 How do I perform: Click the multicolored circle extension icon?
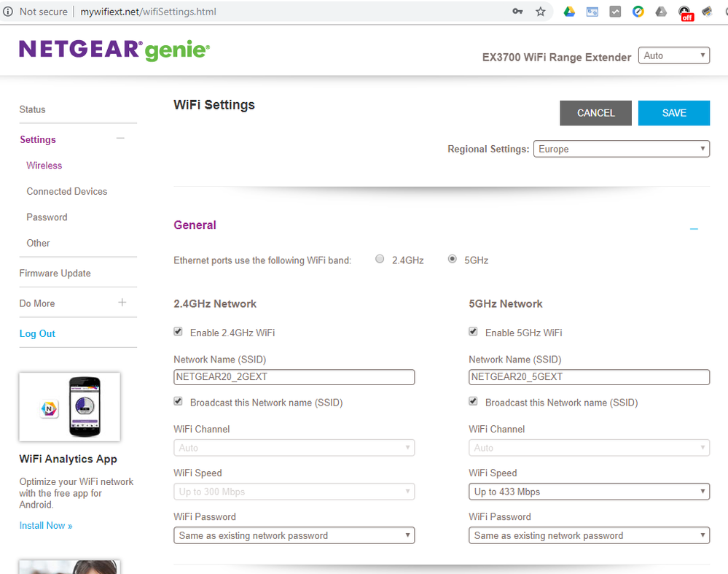638,12
